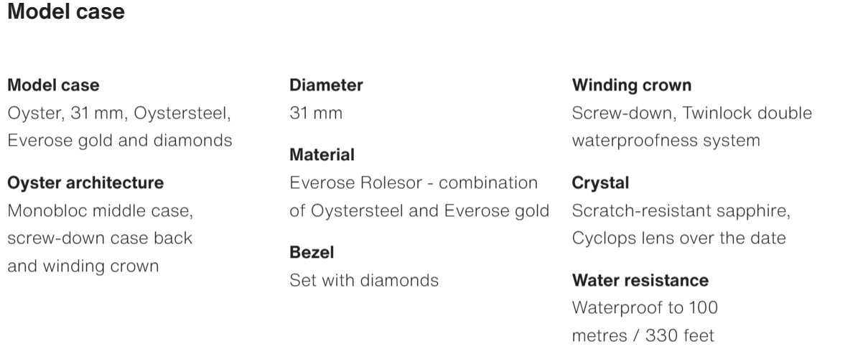Viewport: 868px width, 349px height.
Task: Click the "Set with diamonds" description
Action: (364, 280)
